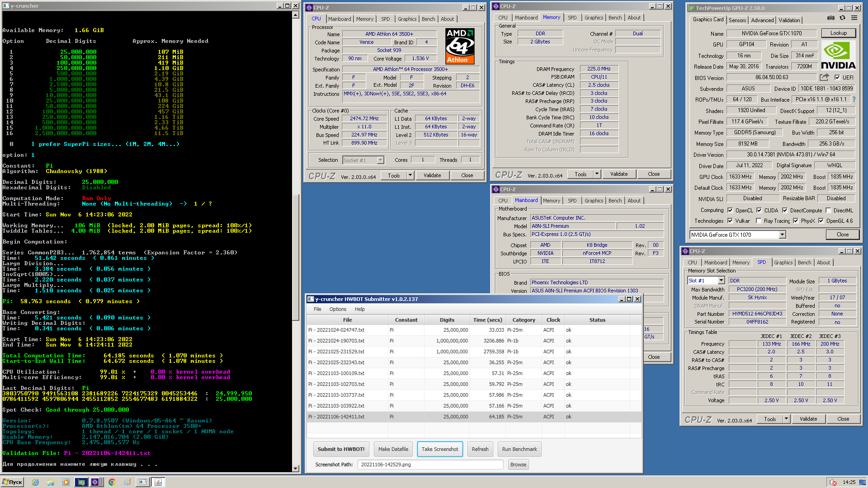868x488 pixels.
Task: Expand Tools dropdown arrow in Memory window
Action: tap(597, 174)
